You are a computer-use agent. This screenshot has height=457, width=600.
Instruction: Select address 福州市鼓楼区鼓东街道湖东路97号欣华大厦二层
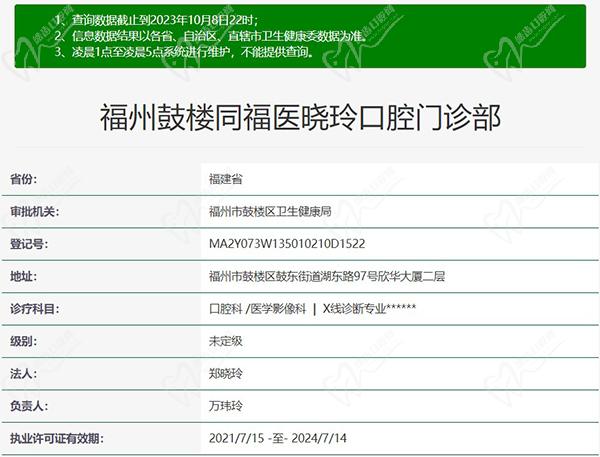tap(327, 276)
